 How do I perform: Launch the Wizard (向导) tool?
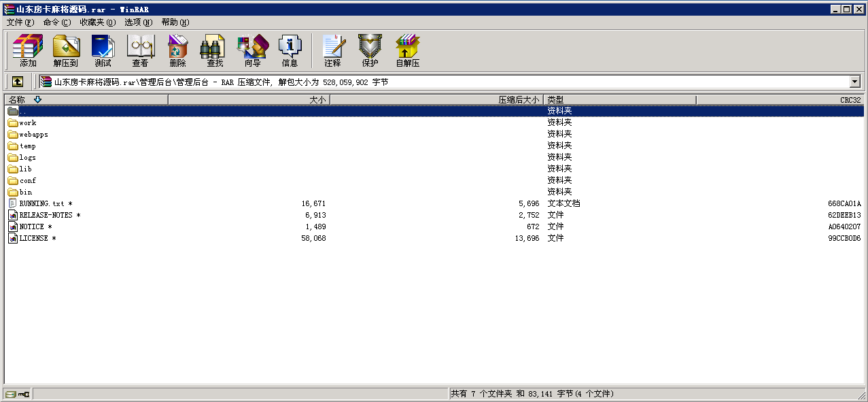252,51
